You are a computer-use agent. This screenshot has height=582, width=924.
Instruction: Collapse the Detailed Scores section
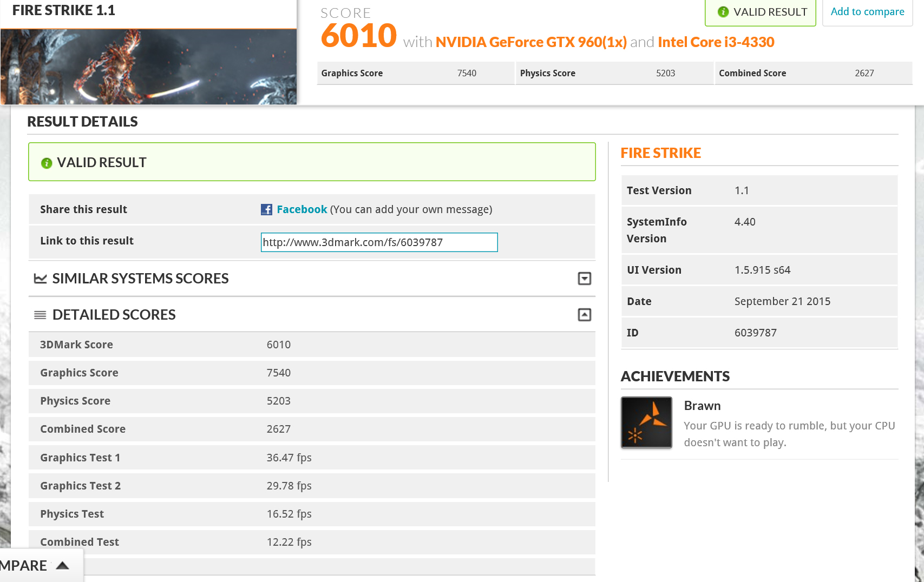585,315
